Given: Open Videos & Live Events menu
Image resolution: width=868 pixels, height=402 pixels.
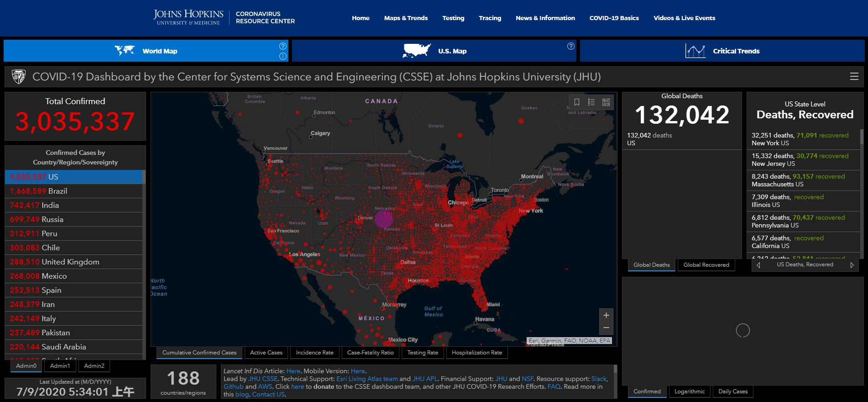Looking at the screenshot, I should click(685, 18).
